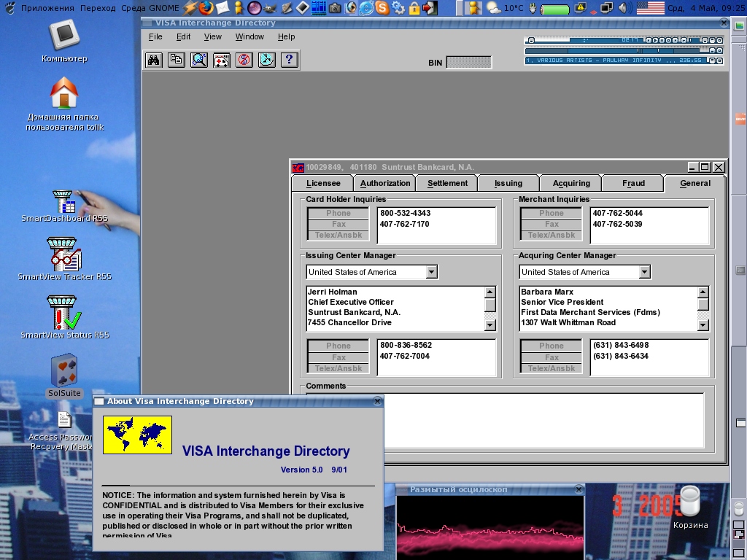Open the camera screenshot launcher in panel
747x560 pixels.
335,8
